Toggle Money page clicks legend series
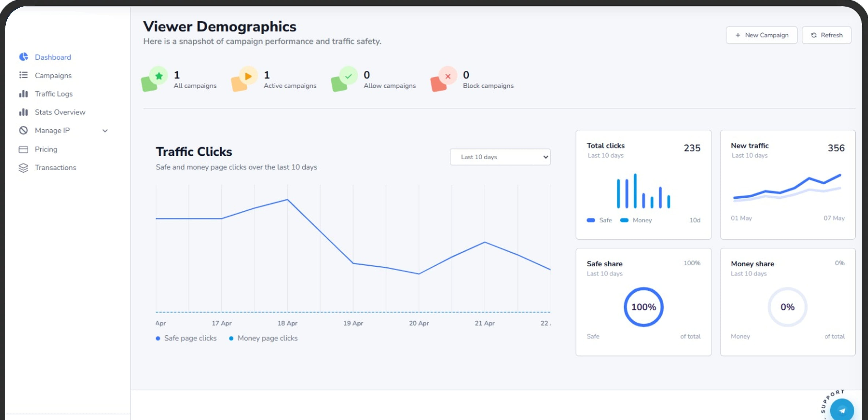Viewport: 868px width, 420px height. click(263, 338)
